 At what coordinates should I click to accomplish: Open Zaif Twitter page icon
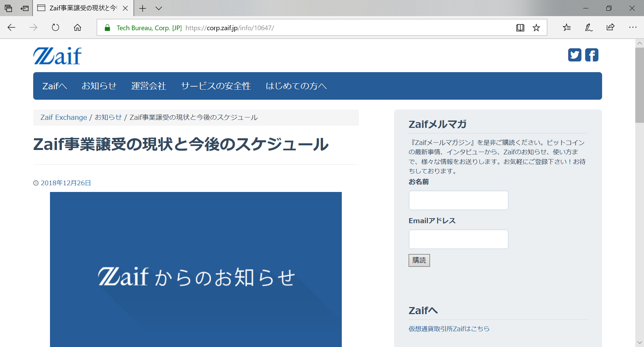[x=575, y=55]
